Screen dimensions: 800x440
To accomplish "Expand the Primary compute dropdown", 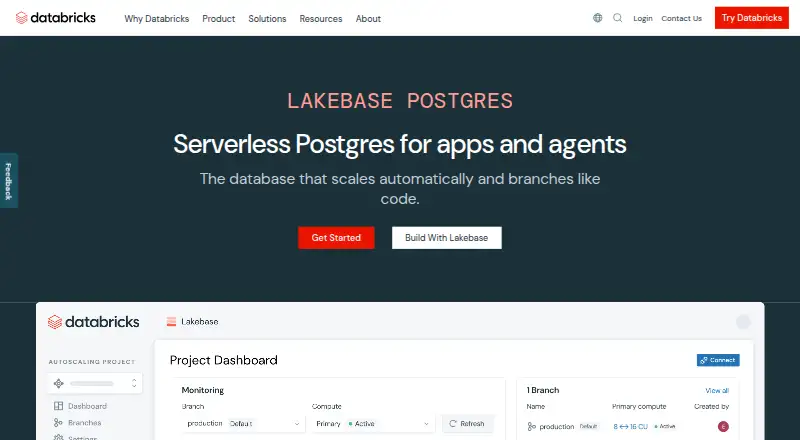I will pos(373,424).
